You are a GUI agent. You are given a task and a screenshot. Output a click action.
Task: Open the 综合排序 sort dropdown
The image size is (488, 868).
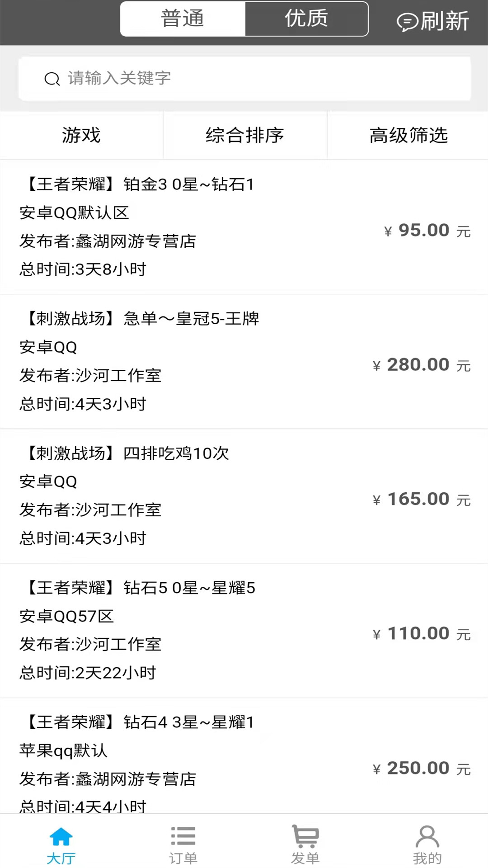click(244, 135)
